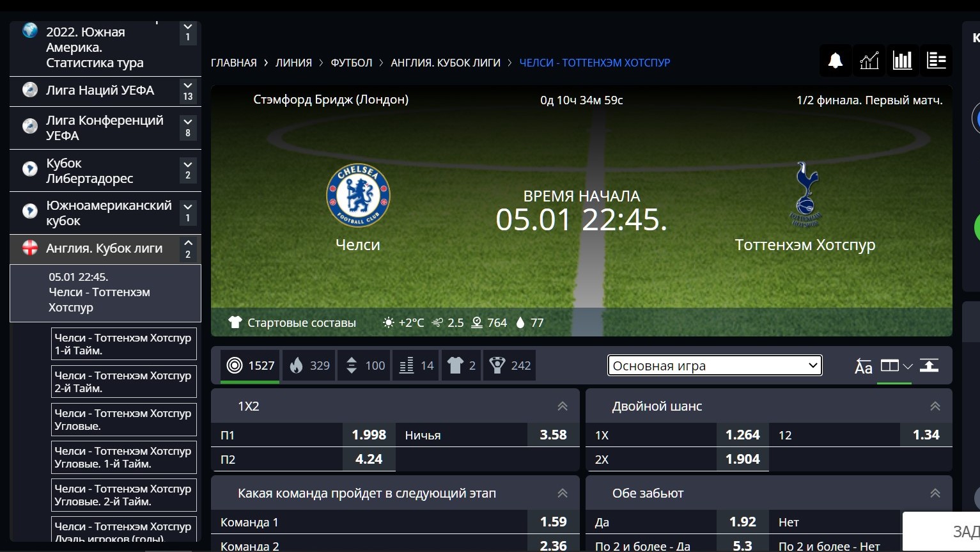Collapse Какая команда пройдет в следующий этап
This screenshot has height=552, width=980.
point(563,493)
